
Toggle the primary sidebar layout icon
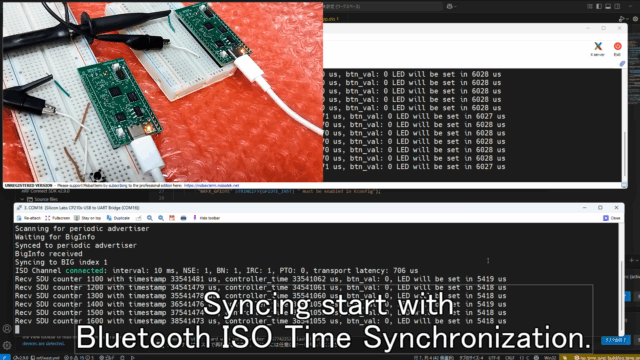599,6
